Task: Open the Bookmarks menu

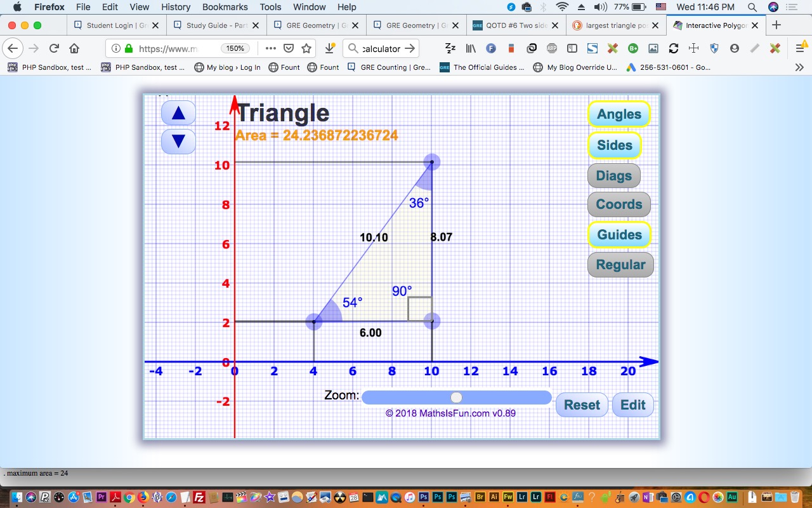Action: 225,7
